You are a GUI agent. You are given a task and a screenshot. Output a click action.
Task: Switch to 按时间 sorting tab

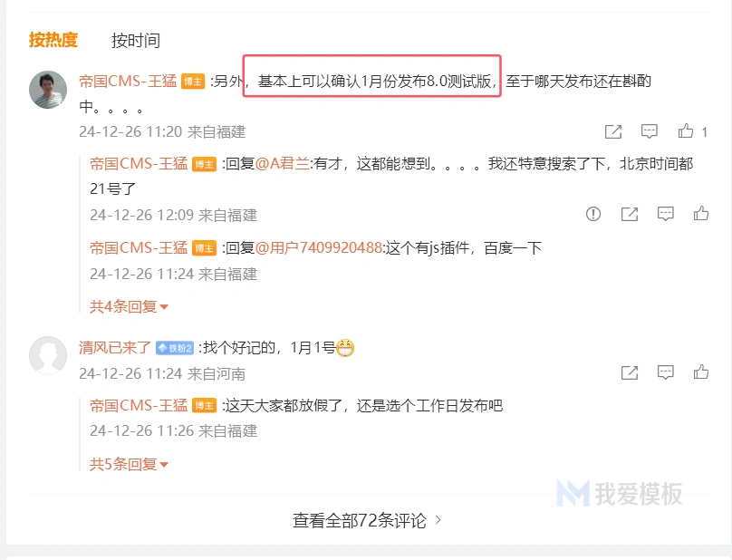pyautogui.click(x=135, y=41)
